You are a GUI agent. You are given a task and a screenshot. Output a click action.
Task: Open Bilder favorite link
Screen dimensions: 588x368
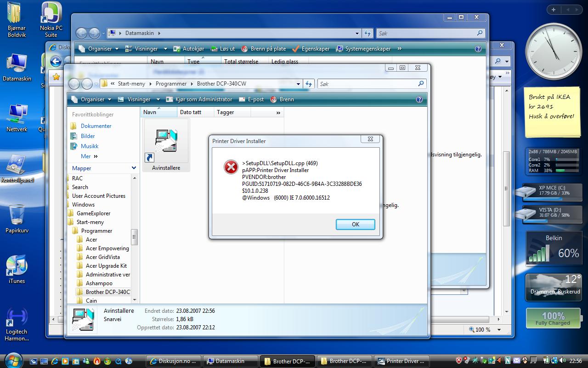(x=88, y=136)
